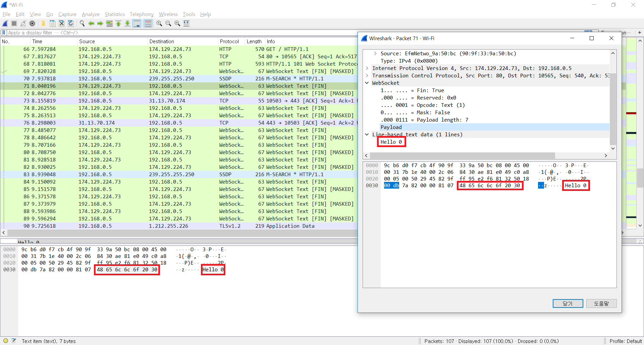The width and height of the screenshot is (644, 345).
Task: Toggle packet list colorization
Action: [x=148, y=23]
